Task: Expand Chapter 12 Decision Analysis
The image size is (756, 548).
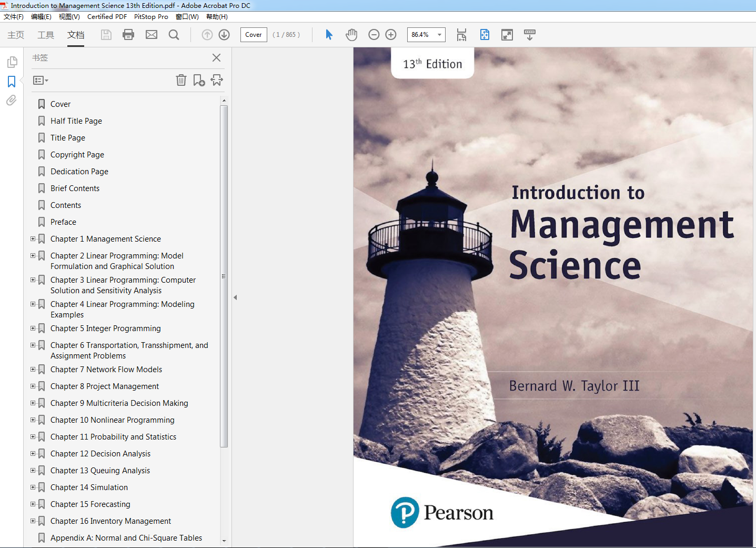Action: point(33,454)
